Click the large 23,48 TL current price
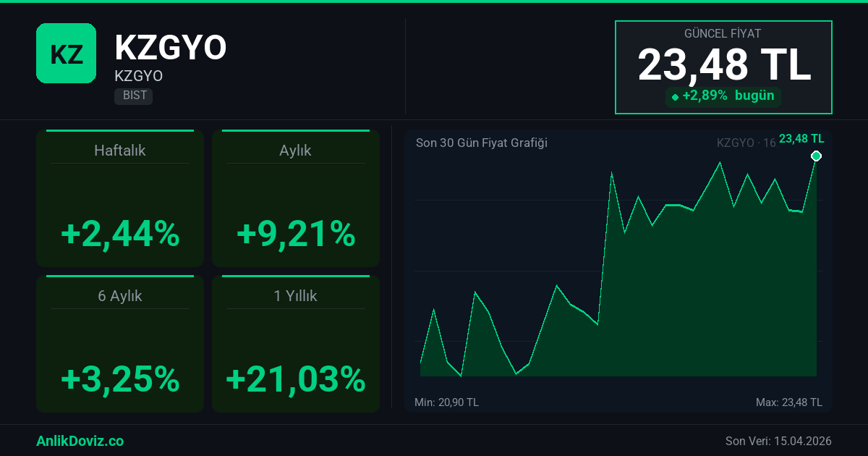Image resolution: width=868 pixels, height=456 pixels. click(x=723, y=65)
